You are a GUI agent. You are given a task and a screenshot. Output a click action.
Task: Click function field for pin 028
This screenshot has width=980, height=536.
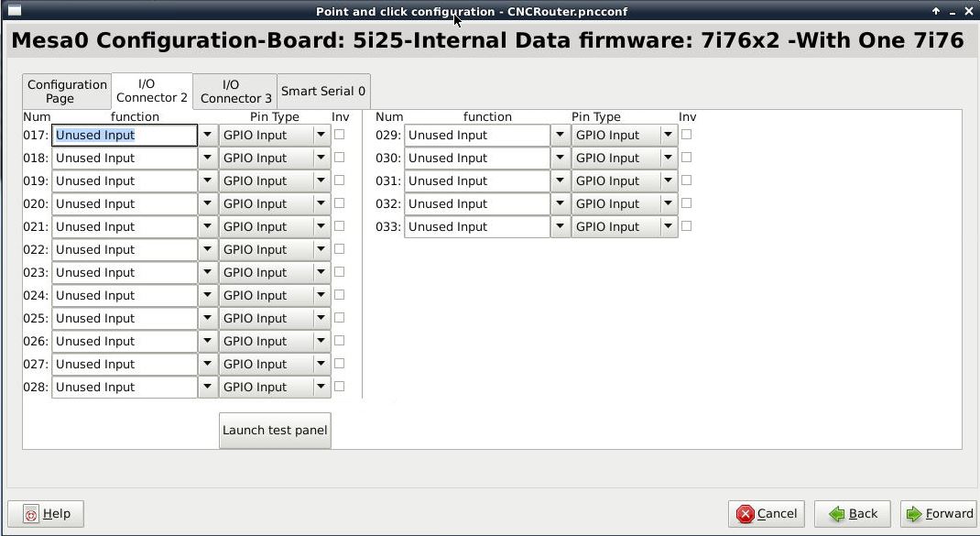(x=125, y=388)
